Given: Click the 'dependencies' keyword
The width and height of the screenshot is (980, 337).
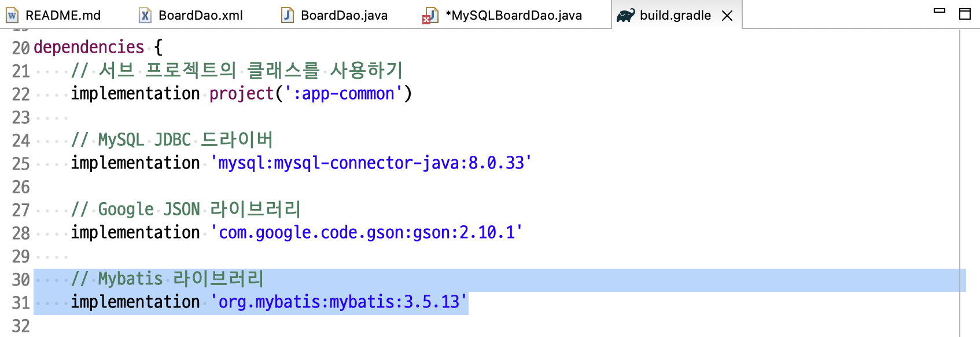Looking at the screenshot, I should (89, 47).
